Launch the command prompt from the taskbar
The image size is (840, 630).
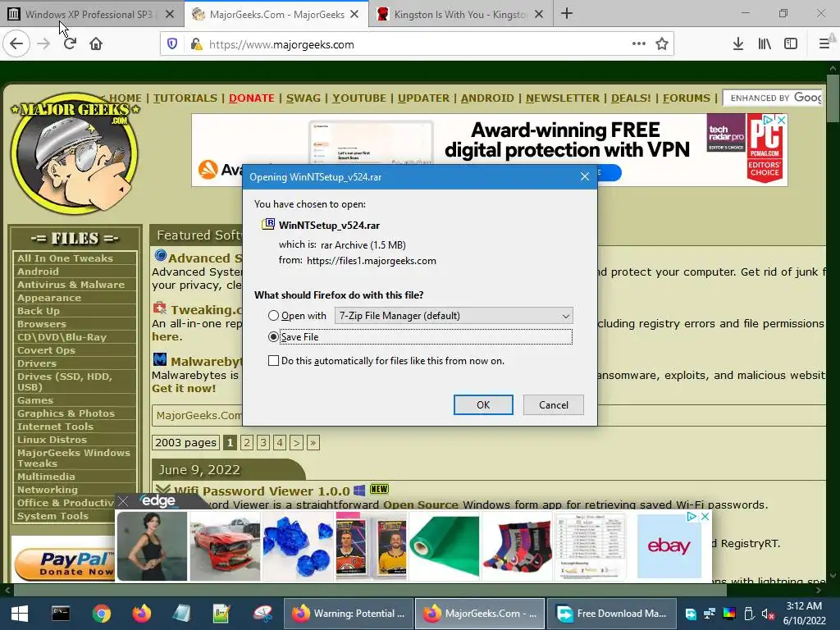(61, 614)
